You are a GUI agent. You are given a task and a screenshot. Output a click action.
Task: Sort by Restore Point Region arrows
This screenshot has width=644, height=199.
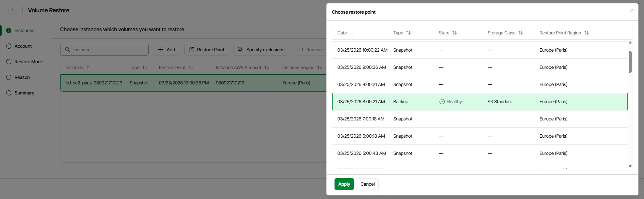[586, 33]
